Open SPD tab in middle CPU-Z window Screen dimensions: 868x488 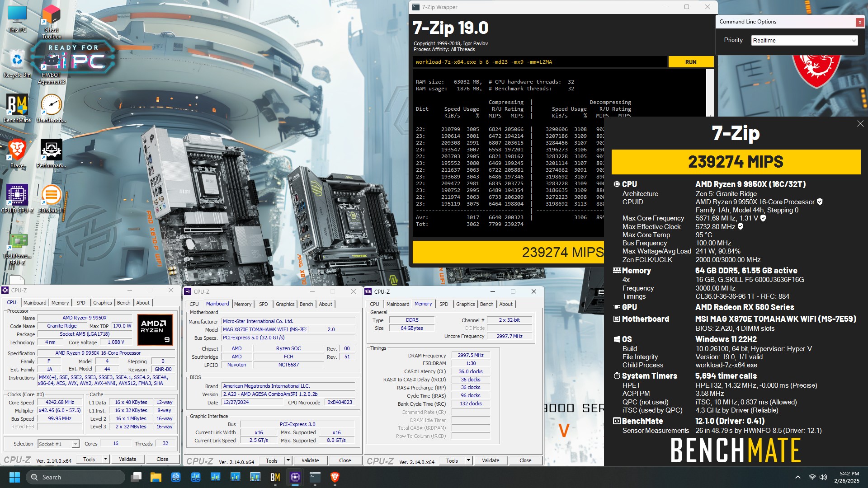pos(264,304)
